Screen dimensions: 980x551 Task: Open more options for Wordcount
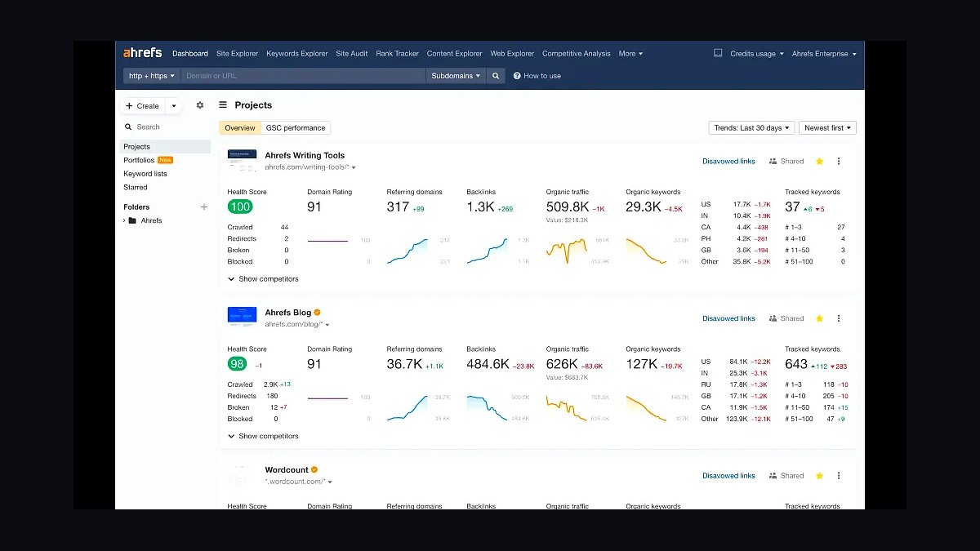click(839, 476)
